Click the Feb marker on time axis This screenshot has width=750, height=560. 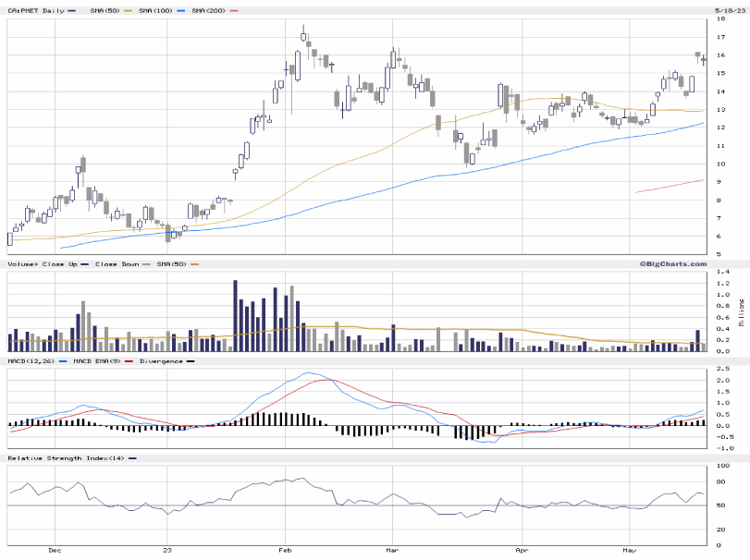(x=285, y=550)
